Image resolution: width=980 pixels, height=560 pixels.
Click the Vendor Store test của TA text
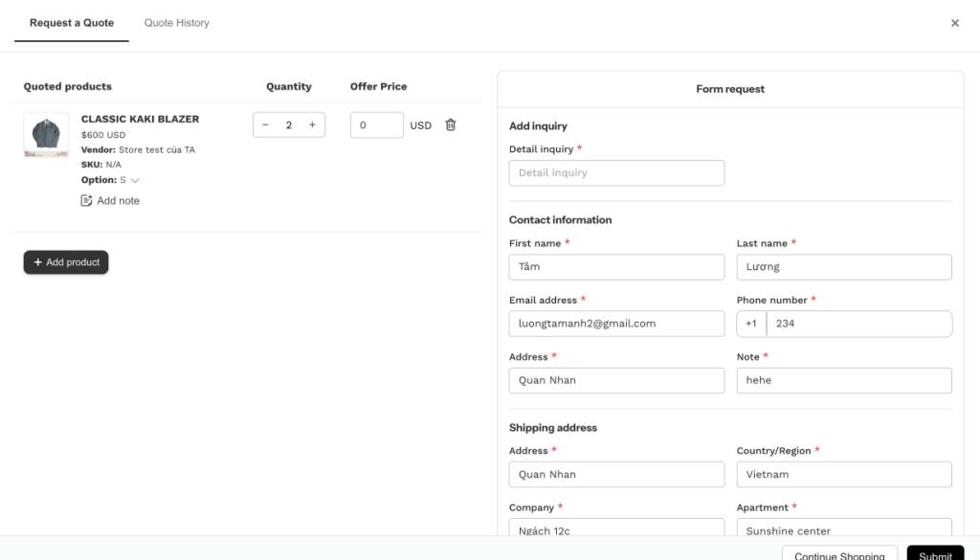pos(138,150)
